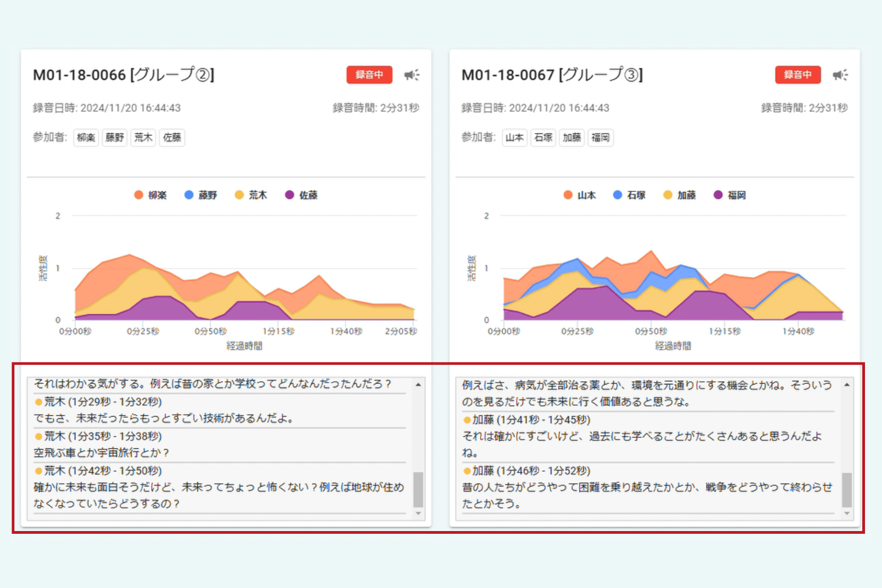Select participant chip 石塚 in group ③
The width and height of the screenshot is (882, 588).
pos(543,137)
